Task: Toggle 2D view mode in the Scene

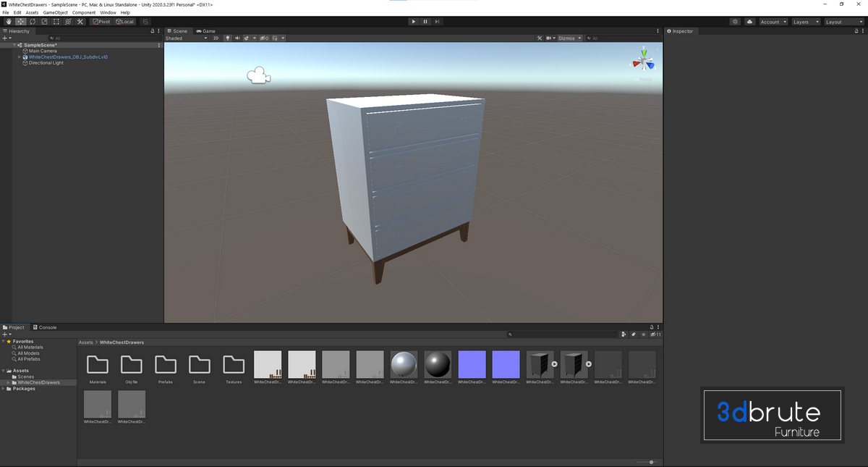Action: tap(216, 38)
